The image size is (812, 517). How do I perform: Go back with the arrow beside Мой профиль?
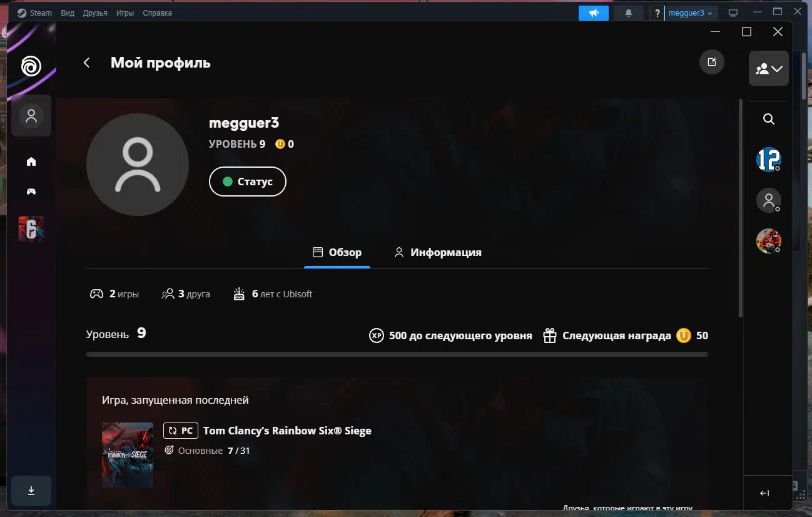click(87, 63)
